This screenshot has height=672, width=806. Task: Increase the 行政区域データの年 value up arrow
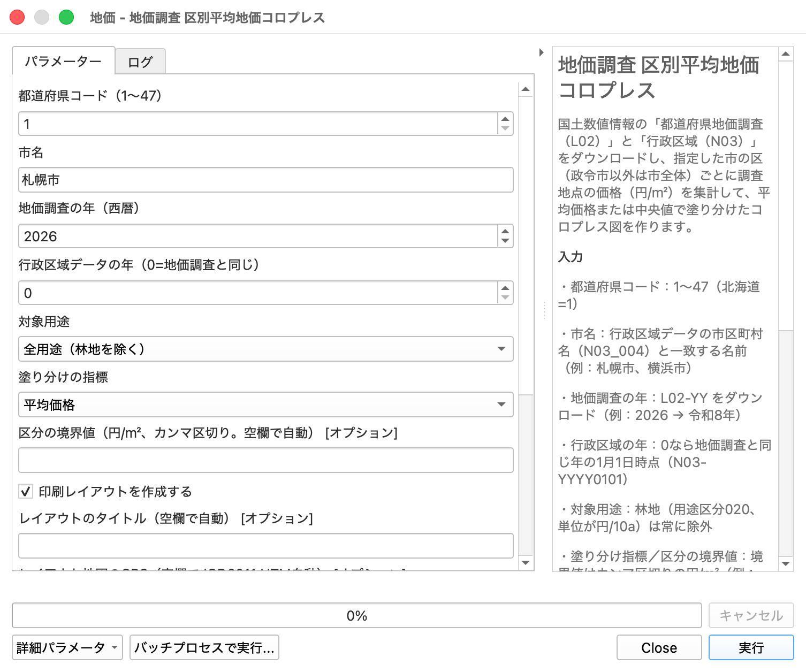505,288
